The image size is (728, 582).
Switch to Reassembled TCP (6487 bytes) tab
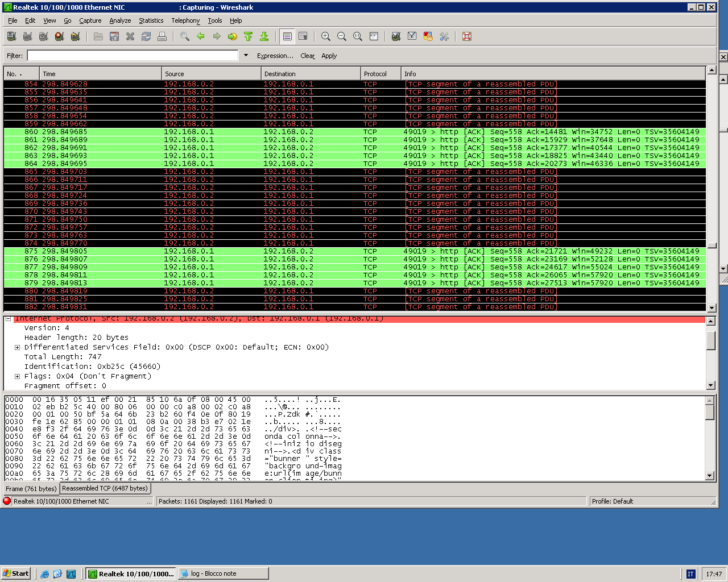point(105,488)
